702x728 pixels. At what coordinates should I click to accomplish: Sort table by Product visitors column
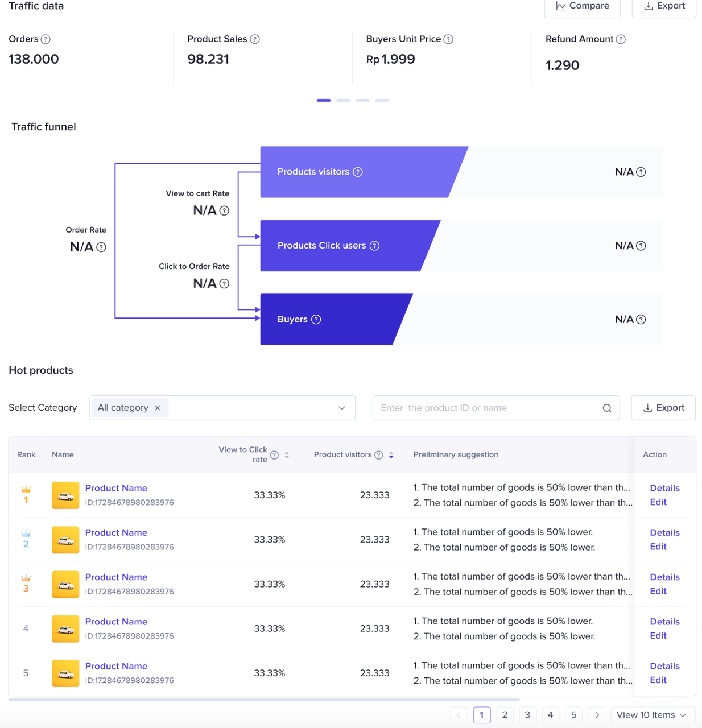coord(391,455)
